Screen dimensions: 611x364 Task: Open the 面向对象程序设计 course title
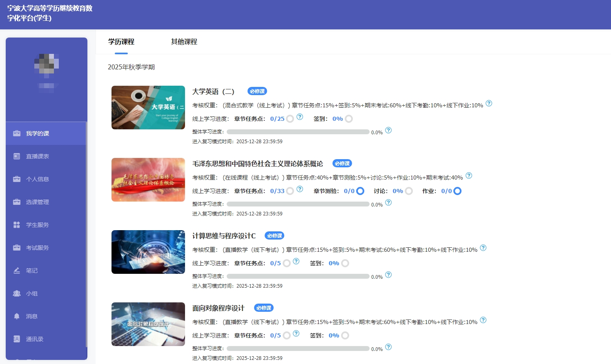218,308
